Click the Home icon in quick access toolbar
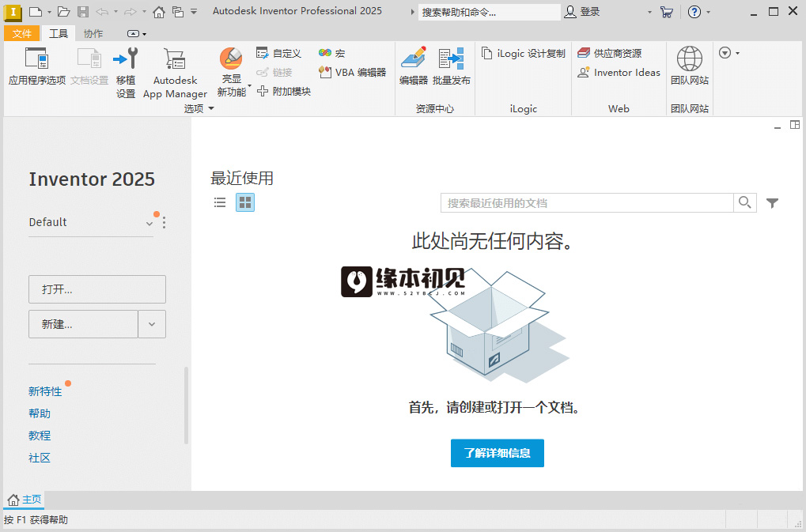Screen dimensions: 806x532 [x=159, y=12]
